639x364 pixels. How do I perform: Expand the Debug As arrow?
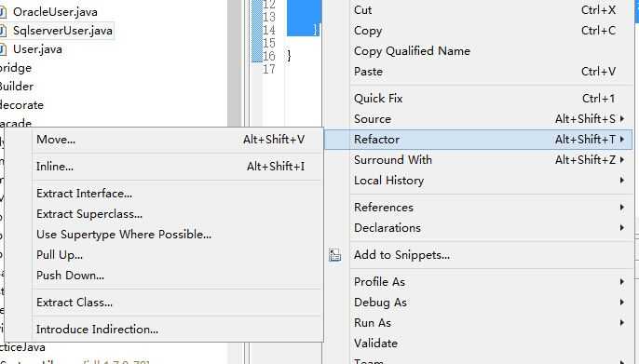point(622,303)
